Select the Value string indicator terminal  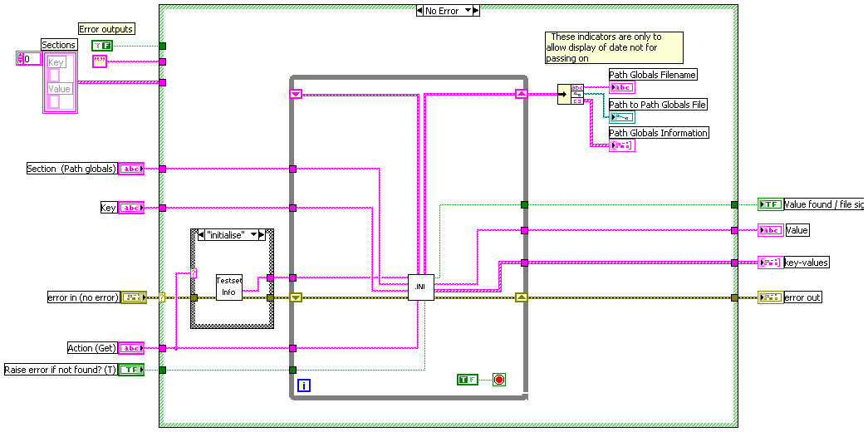[x=770, y=230]
